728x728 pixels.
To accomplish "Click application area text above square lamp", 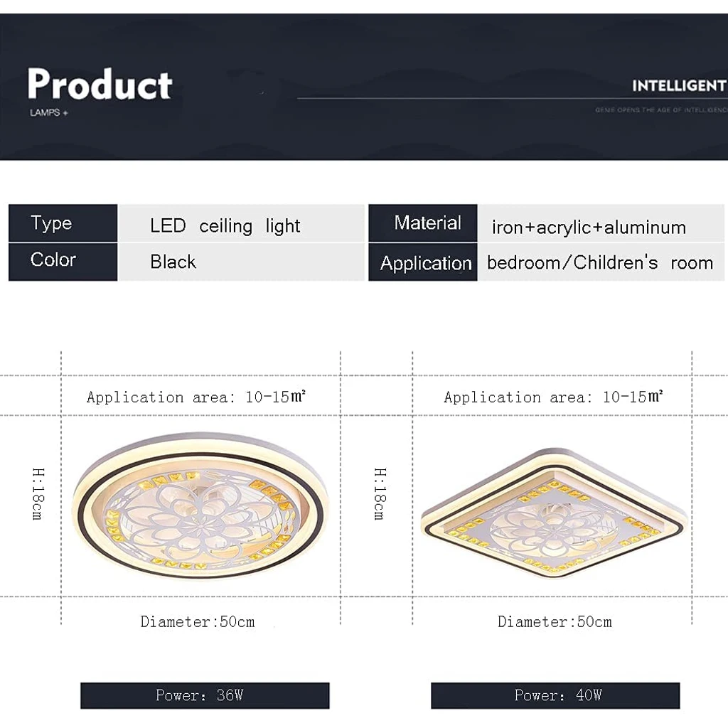I will pos(554,397).
